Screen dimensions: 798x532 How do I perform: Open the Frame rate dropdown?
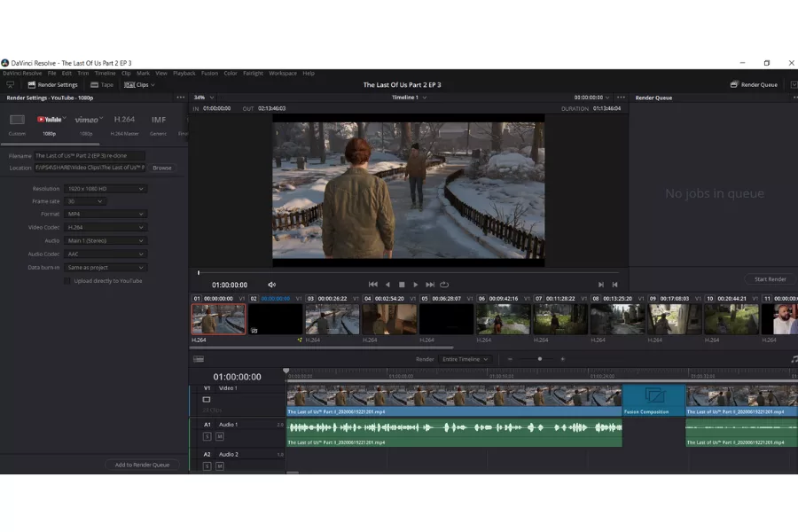84,201
